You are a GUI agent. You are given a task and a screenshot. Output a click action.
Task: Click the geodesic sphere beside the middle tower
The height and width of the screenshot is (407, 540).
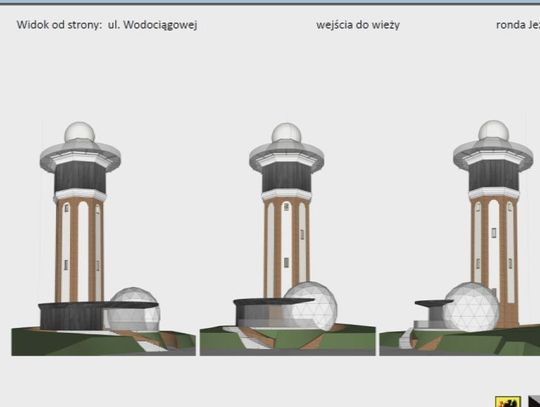click(310, 306)
